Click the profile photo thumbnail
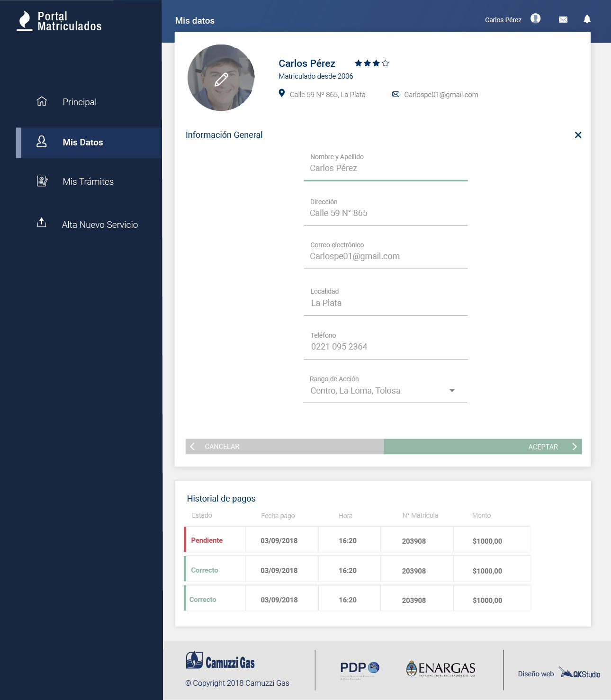Viewport: 611px width, 700px height. [221, 78]
